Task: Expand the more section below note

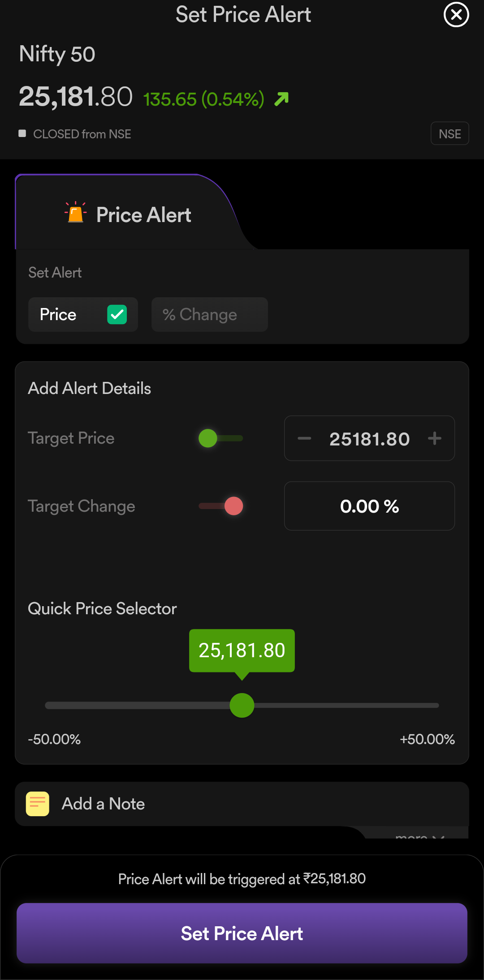Action: point(419,835)
